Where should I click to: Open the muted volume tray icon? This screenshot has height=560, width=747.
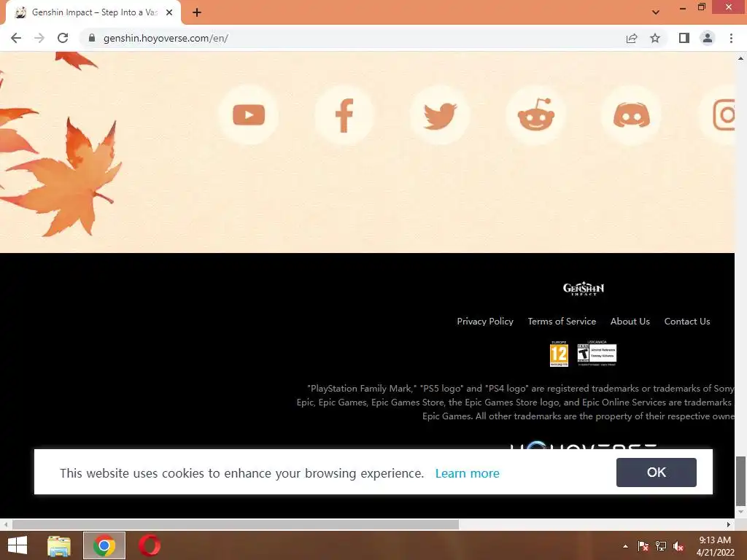coord(678,546)
